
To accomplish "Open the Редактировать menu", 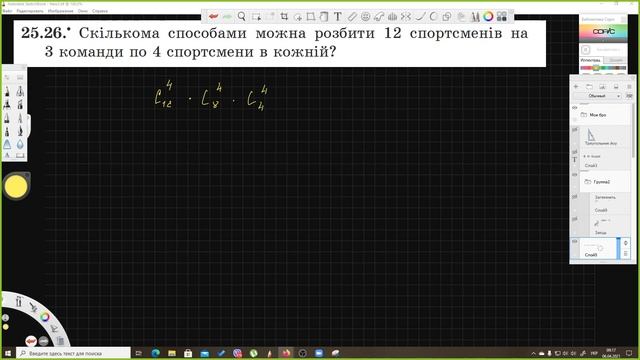I will (x=30, y=11).
